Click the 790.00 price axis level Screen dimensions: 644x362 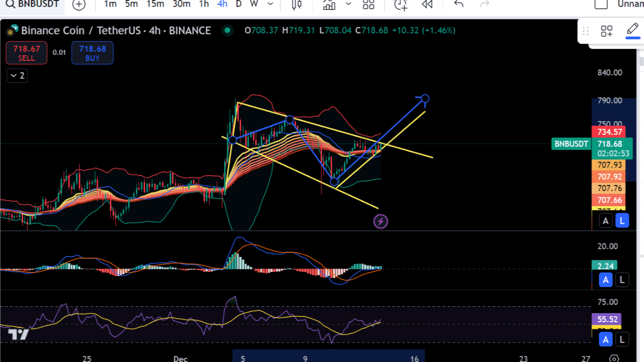click(x=610, y=101)
